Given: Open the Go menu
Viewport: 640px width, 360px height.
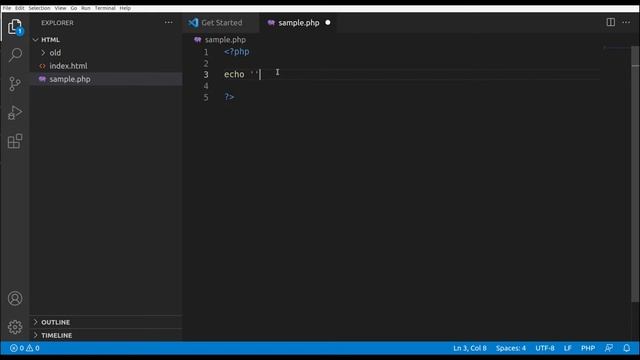Looking at the screenshot, I should click(74, 8).
